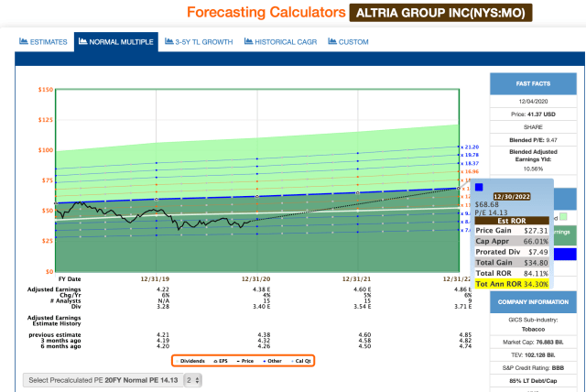Viewport: 586px width, 392px height.
Task: Click the $100 y-axis label
Action: coord(46,150)
